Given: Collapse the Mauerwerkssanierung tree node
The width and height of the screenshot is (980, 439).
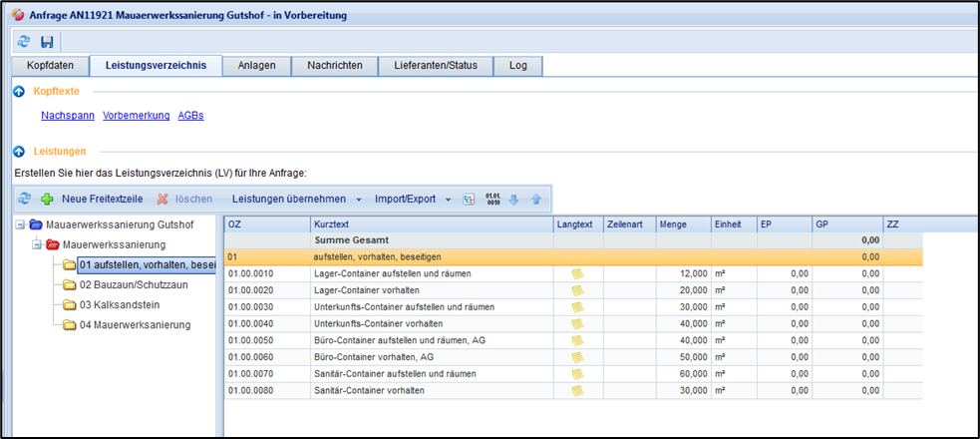Looking at the screenshot, I should [37, 244].
